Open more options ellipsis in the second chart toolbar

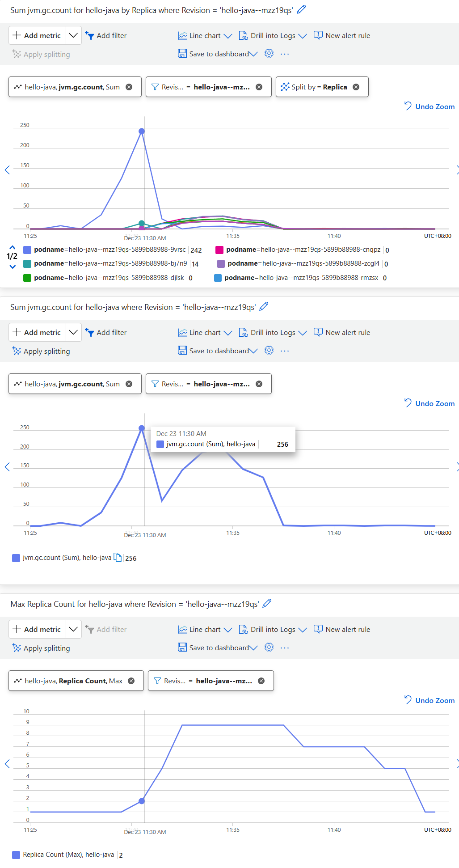click(x=285, y=351)
